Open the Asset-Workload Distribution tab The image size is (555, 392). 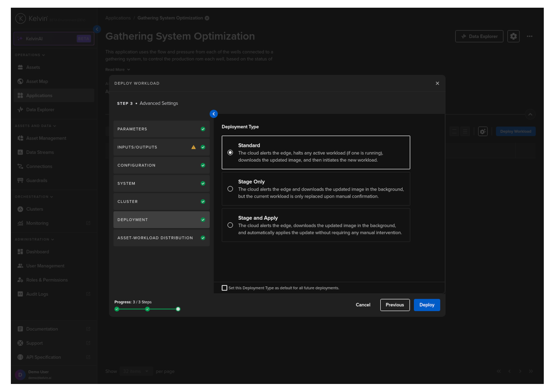(161, 238)
